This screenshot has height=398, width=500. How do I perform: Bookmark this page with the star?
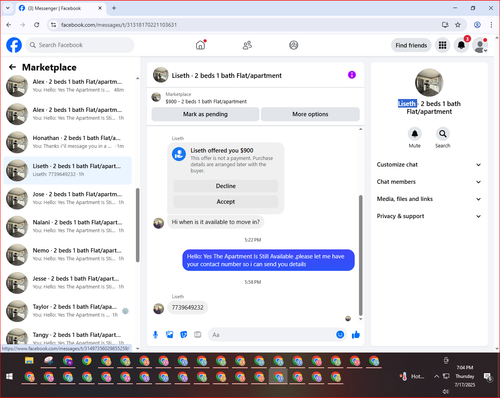coord(458,25)
